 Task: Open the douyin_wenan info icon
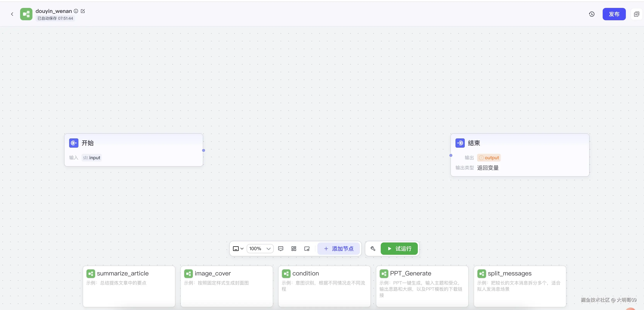click(x=76, y=11)
